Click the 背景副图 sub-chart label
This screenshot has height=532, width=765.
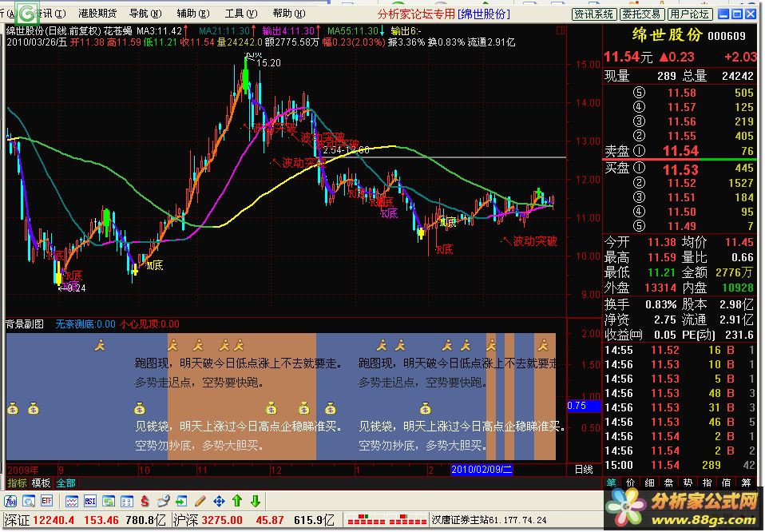[x=25, y=324]
